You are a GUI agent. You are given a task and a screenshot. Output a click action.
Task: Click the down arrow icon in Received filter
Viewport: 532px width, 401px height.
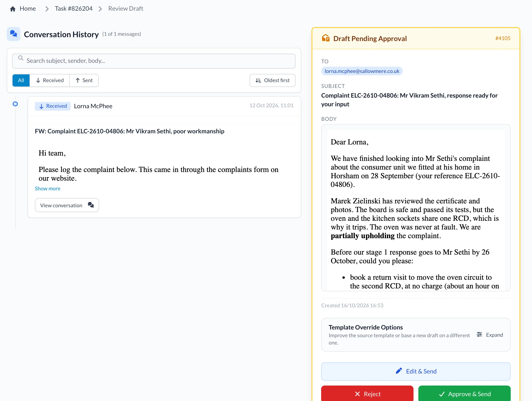click(x=38, y=80)
